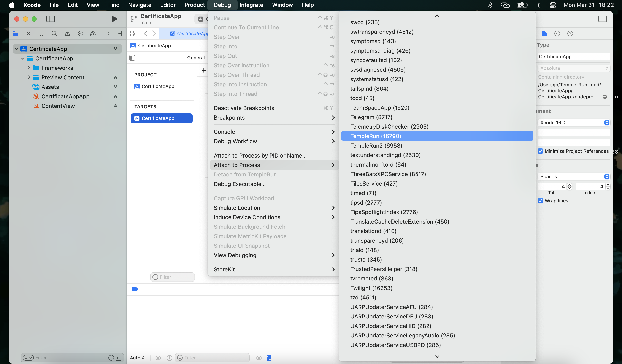Toggle the Wrap lines checkbox
This screenshot has height=364, width=622.
(540, 201)
